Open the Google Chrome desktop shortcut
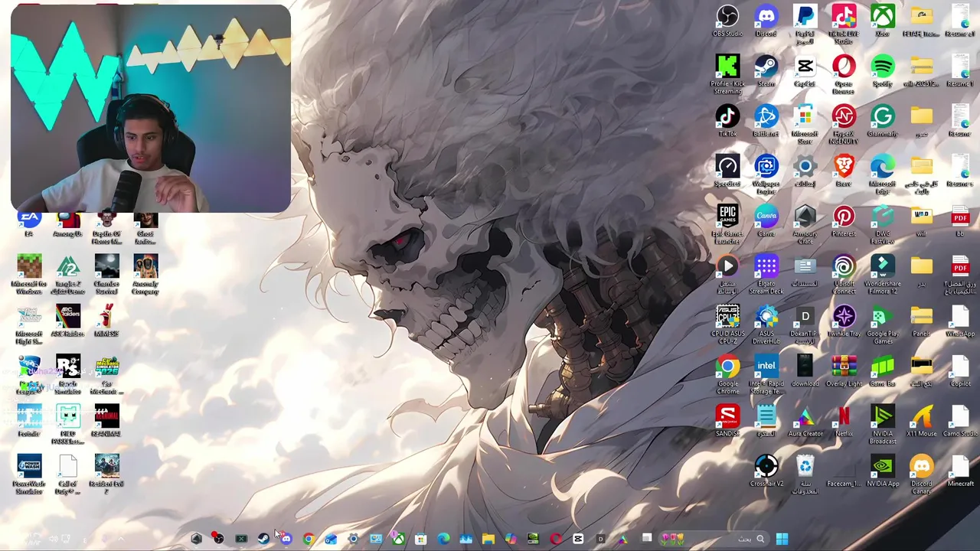This screenshot has height=551, width=980. click(x=727, y=375)
